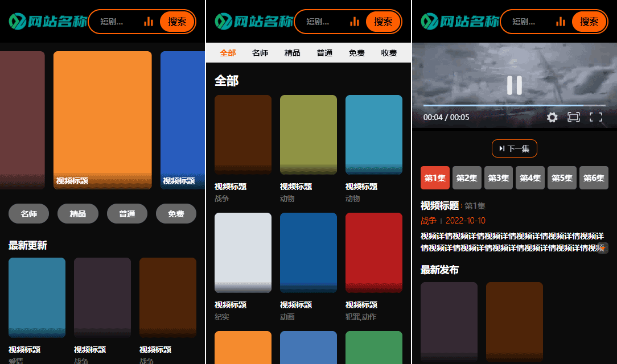
Task: Switch to the 精品 tab
Action: click(x=293, y=53)
